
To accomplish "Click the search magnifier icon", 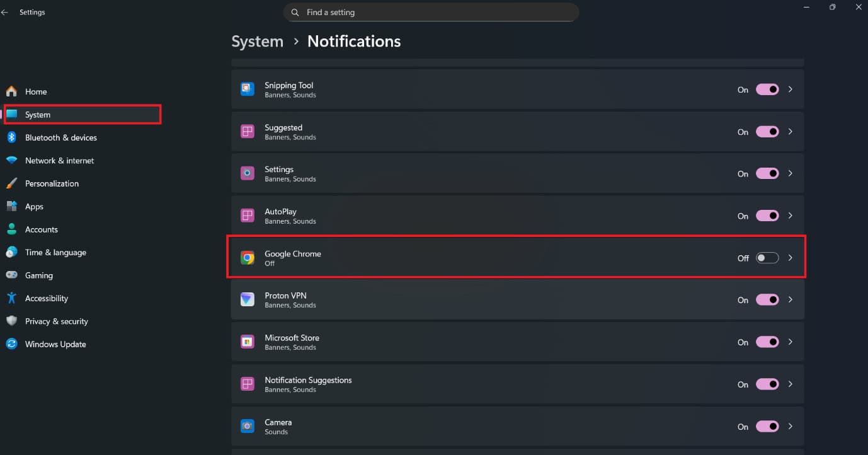I will (295, 13).
